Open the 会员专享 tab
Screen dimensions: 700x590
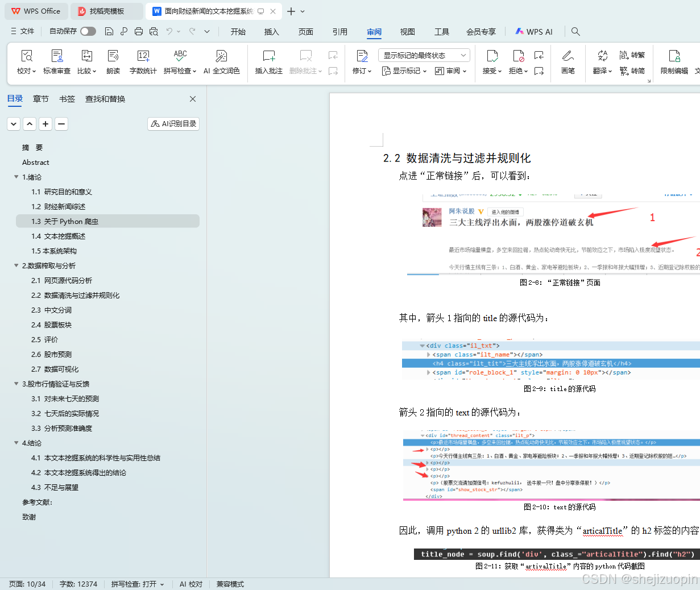481,32
